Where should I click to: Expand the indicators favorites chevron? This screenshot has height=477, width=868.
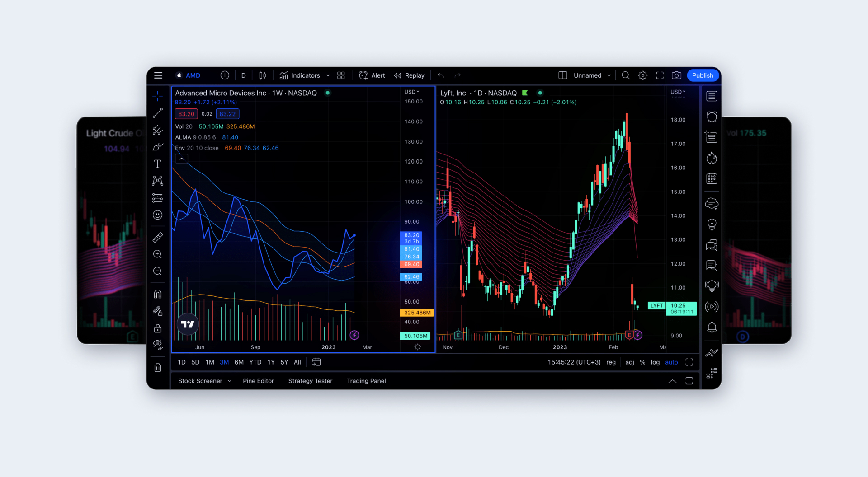coord(328,75)
